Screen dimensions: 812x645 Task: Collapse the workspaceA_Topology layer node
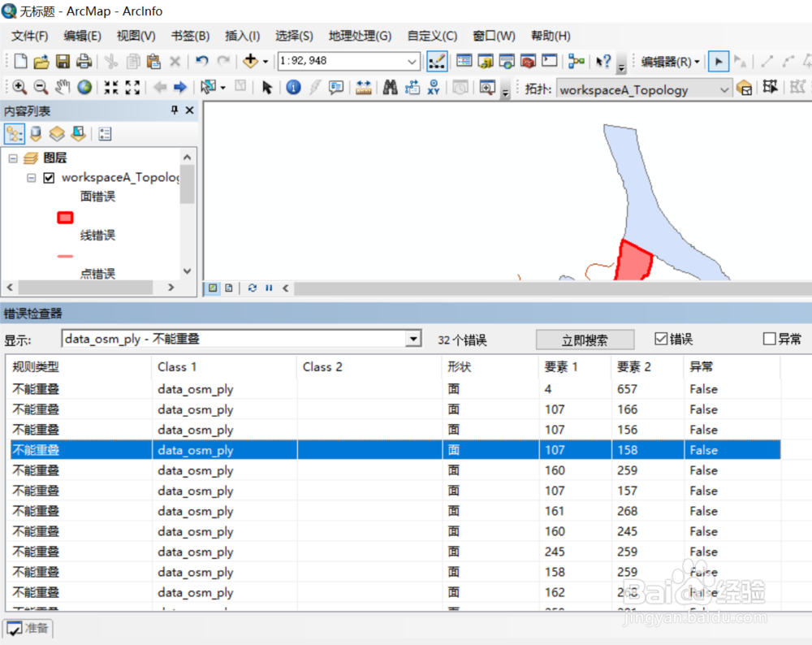[x=31, y=178]
